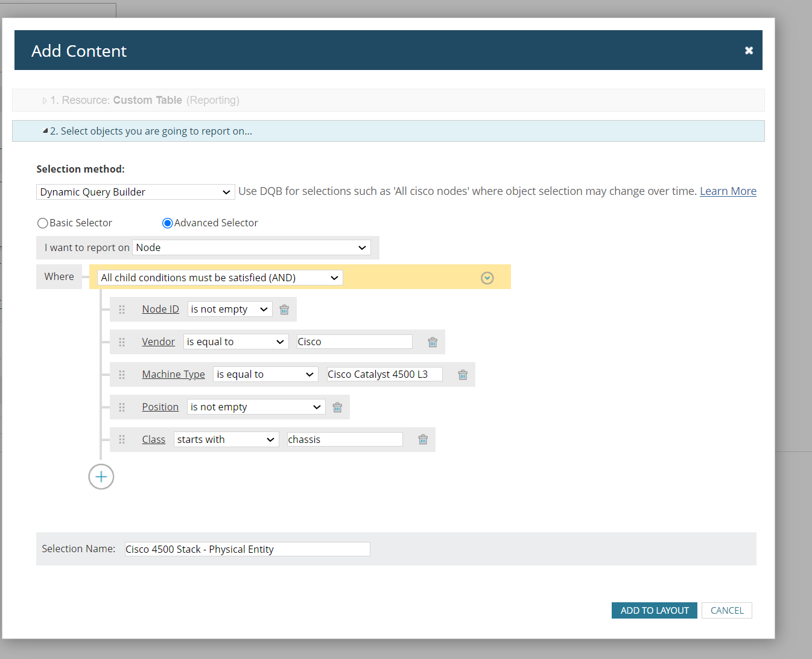Select the Basic Selector radio button
This screenshot has width=812, height=659.
pyautogui.click(x=42, y=223)
